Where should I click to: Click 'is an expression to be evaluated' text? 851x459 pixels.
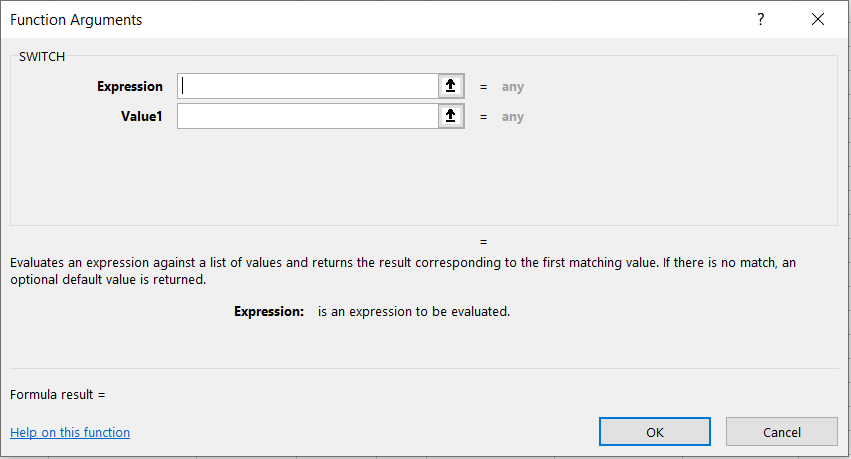[414, 312]
